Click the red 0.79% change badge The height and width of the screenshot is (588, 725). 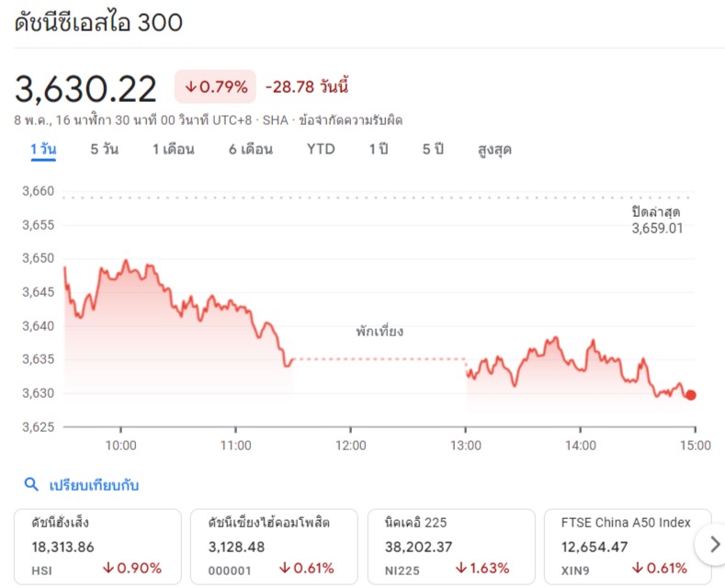click(216, 87)
